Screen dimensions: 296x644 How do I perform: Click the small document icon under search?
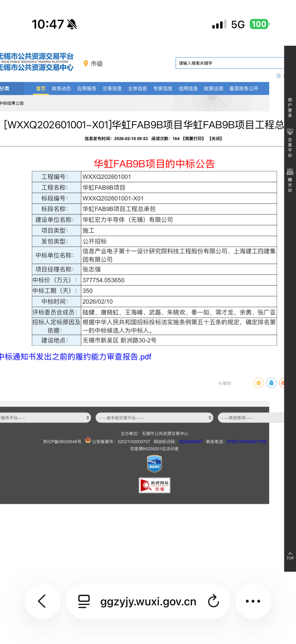pos(278,76)
